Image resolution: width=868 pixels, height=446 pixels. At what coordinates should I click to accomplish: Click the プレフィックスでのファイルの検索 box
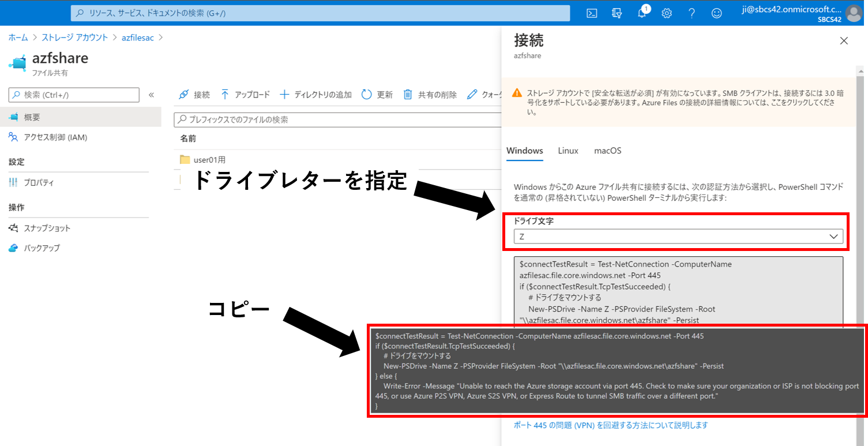[x=338, y=119]
